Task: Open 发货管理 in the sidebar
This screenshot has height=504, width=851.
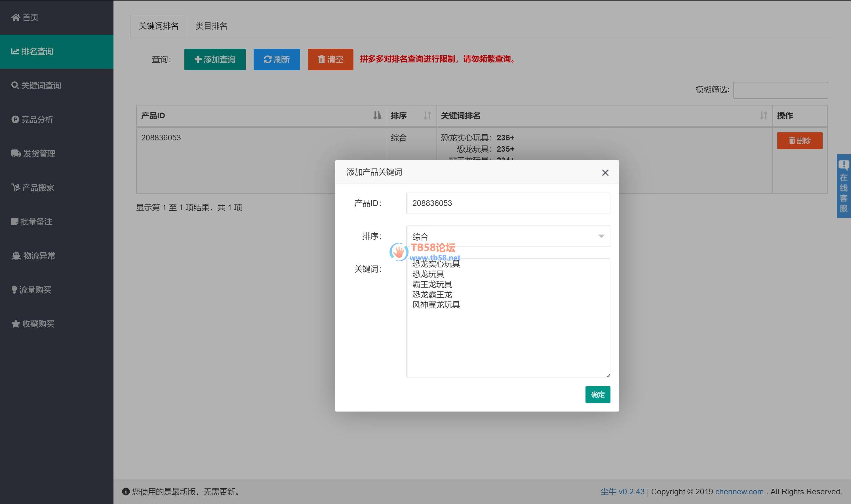Action: click(56, 153)
